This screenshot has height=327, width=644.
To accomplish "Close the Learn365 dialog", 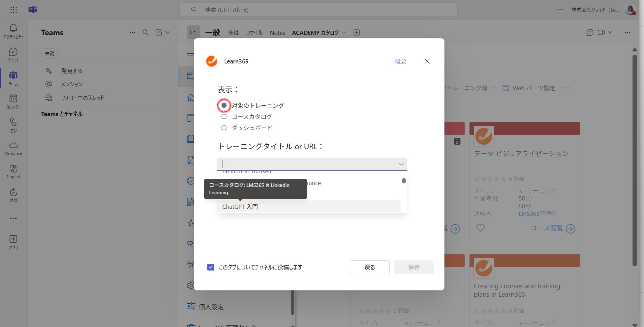I will pos(427,61).
